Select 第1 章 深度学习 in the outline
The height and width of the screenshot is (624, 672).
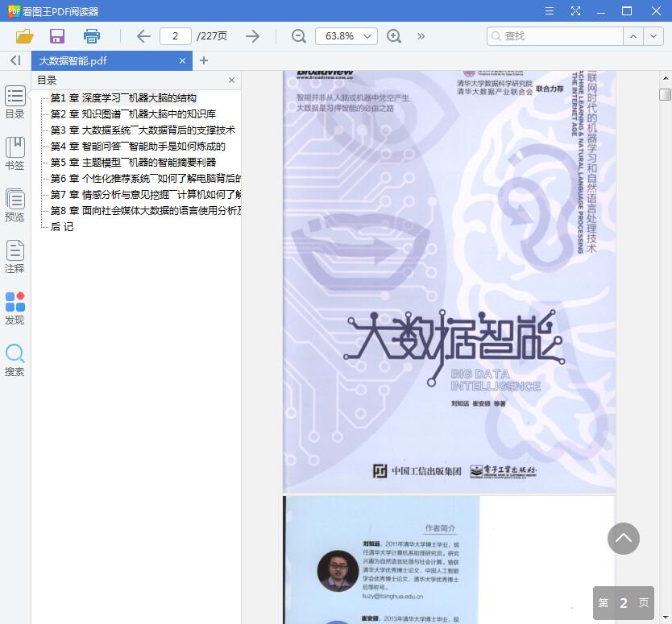pos(123,98)
